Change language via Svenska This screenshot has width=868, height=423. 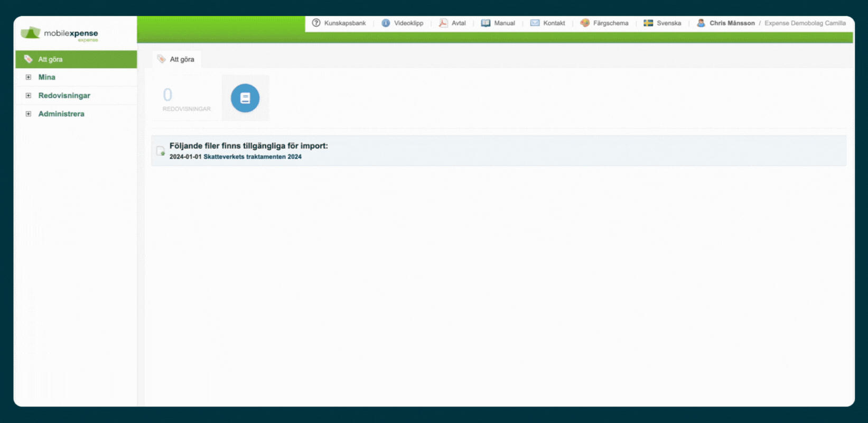coord(669,23)
